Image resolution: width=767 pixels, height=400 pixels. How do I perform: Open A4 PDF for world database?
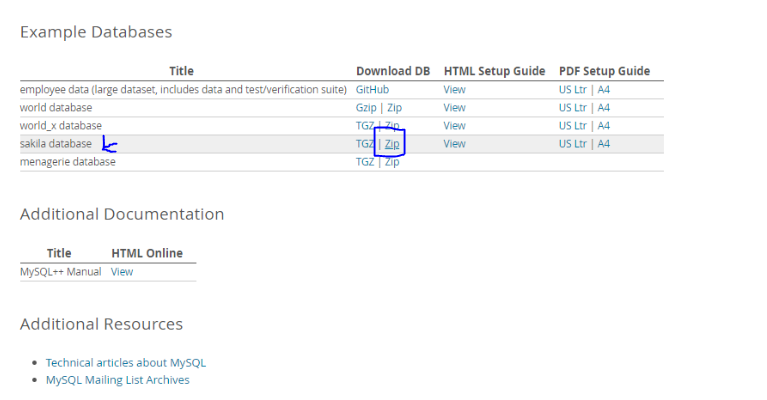click(x=604, y=108)
